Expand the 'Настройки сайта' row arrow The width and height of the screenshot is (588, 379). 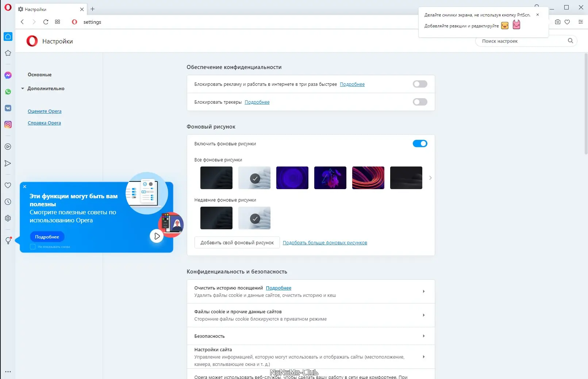tap(423, 357)
